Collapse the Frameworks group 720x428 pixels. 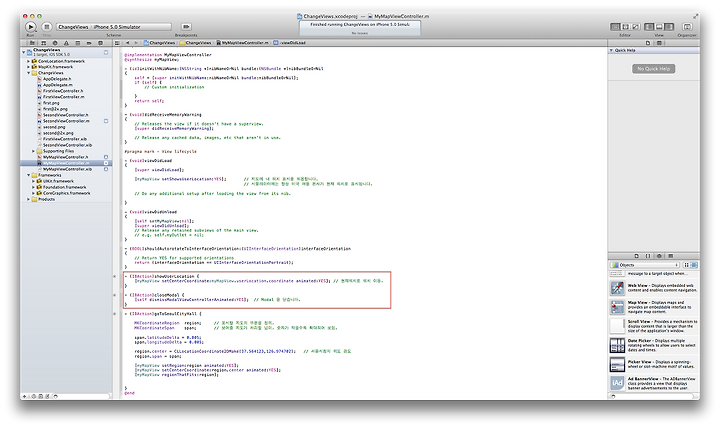point(28,175)
